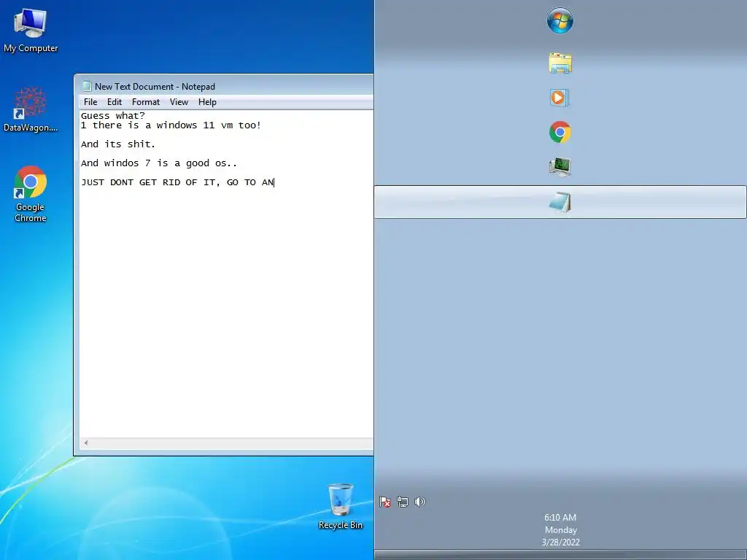
Task: Open the View menu in Notepad
Action: pyautogui.click(x=179, y=102)
